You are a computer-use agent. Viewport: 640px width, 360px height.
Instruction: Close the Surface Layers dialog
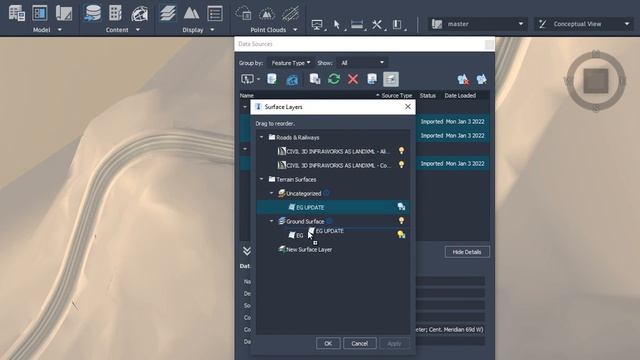408,107
